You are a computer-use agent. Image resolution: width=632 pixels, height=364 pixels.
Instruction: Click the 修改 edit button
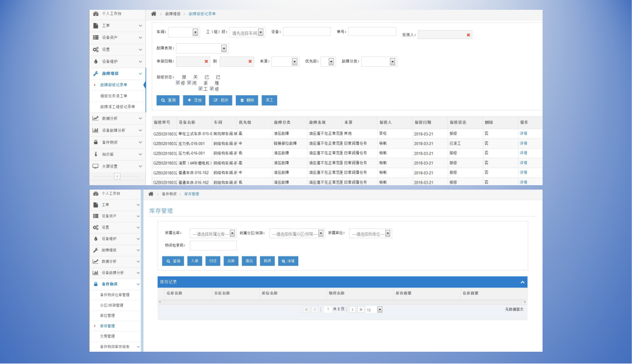(x=220, y=100)
